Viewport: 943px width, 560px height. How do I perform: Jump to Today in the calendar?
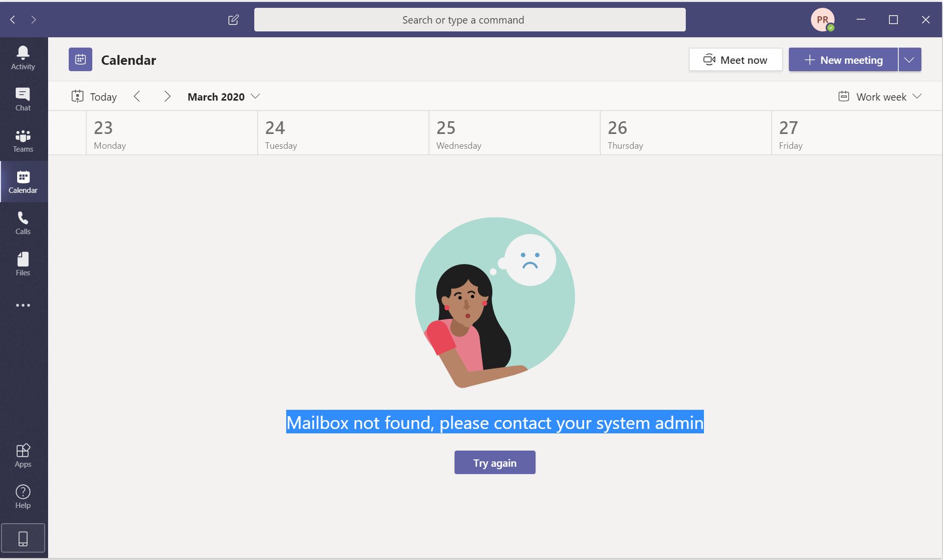pos(94,97)
